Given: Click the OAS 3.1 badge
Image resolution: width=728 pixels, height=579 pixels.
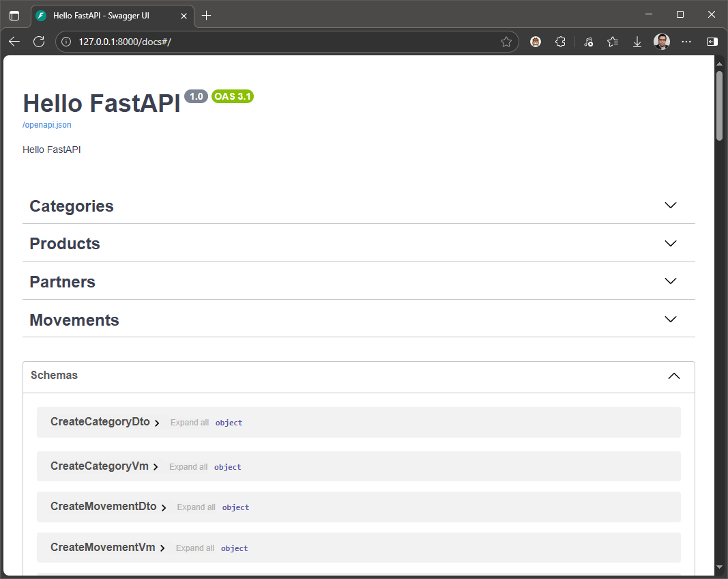Looking at the screenshot, I should [233, 96].
